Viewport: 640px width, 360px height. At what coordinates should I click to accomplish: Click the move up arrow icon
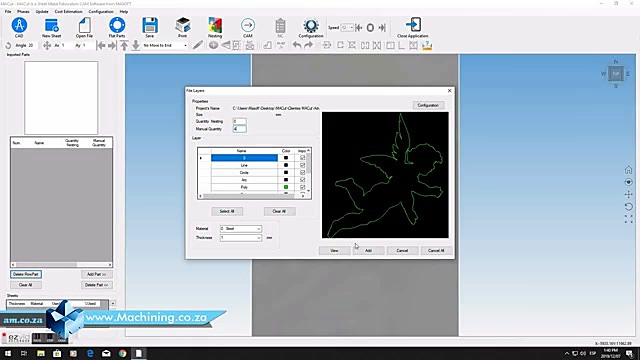[124, 45]
